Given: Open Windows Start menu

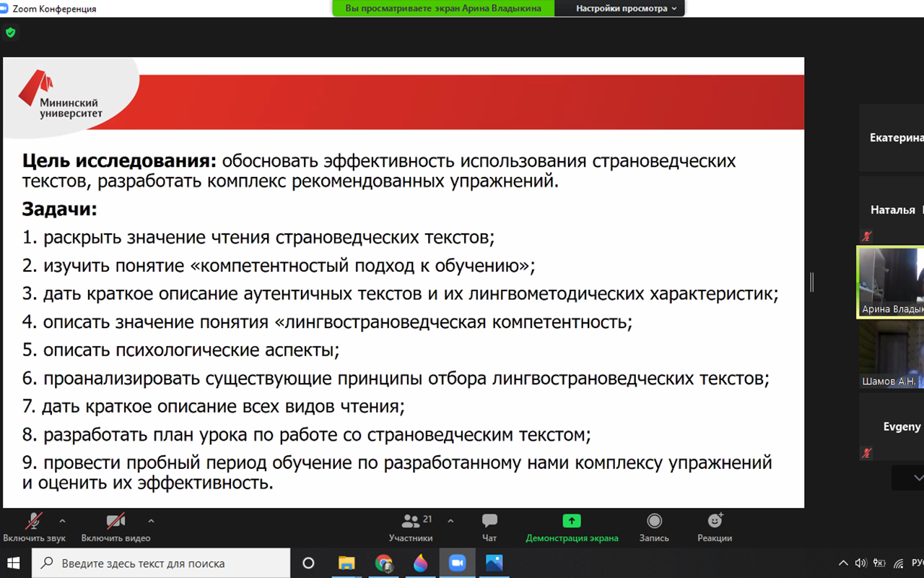Looking at the screenshot, I should point(14,563).
